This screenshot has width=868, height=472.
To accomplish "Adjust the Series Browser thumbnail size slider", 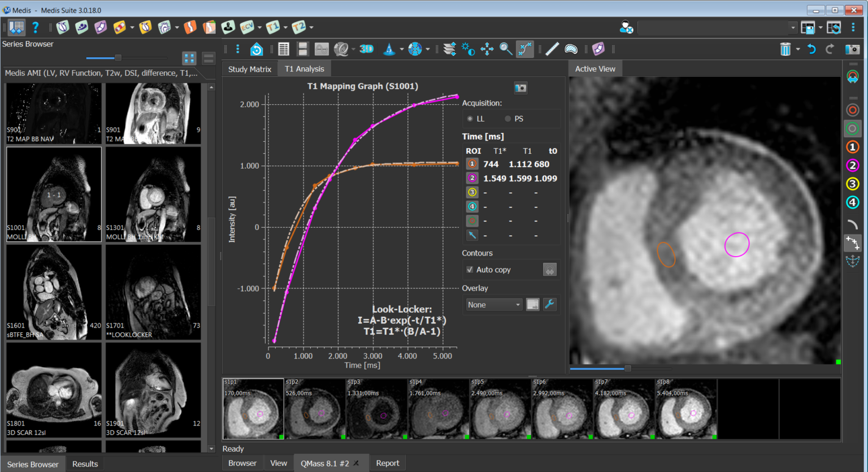I will [x=118, y=58].
